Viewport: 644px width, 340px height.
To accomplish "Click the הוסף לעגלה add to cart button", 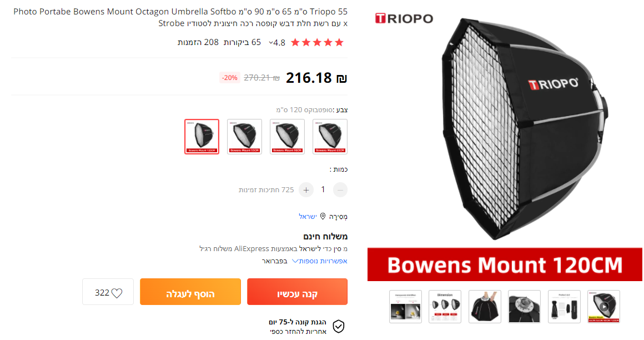I will 190,292.
